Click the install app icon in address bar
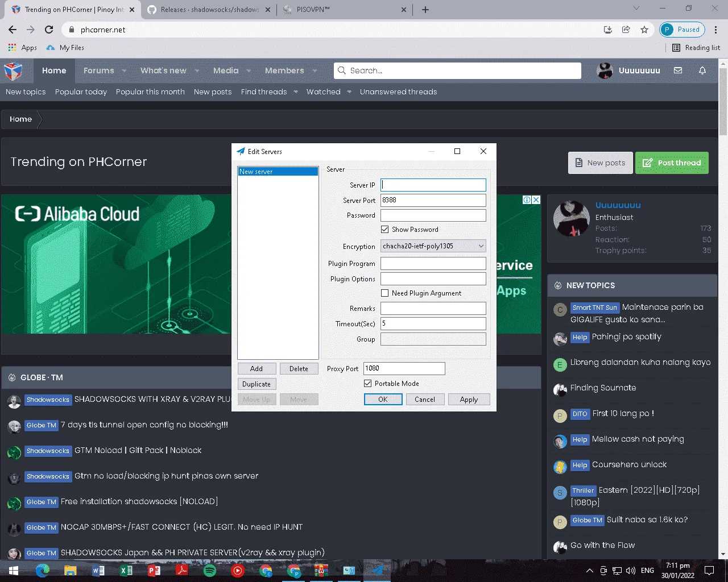728x582 pixels. tap(608, 30)
